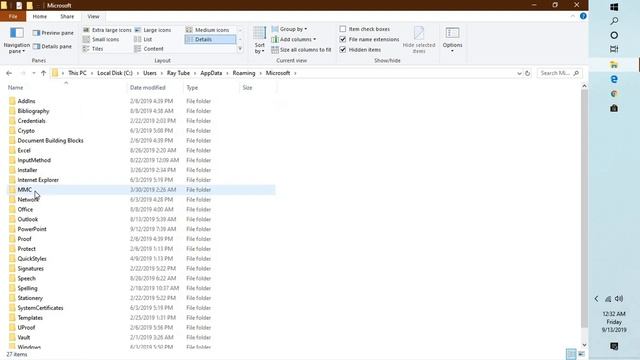Select the View ribbon tab
Viewport: 640px width, 360px height.
93,16
